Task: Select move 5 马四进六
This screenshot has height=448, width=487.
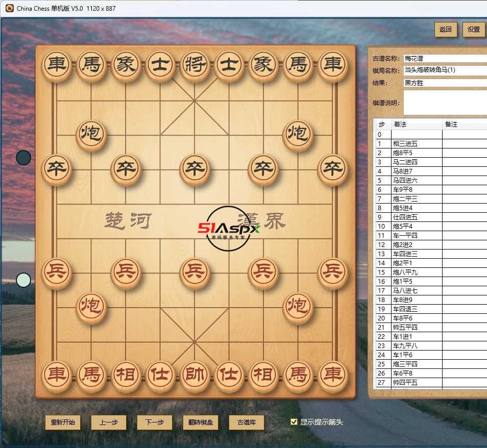Action: click(431, 181)
